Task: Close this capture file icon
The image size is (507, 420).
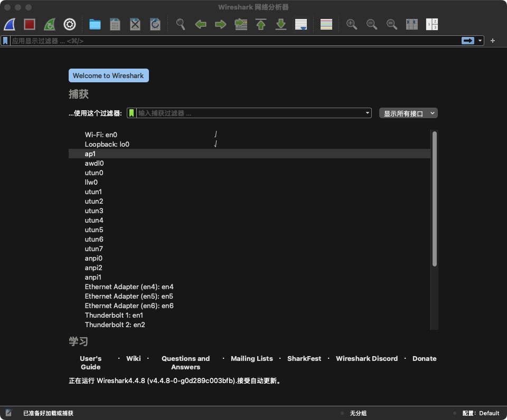Action: tap(135, 24)
